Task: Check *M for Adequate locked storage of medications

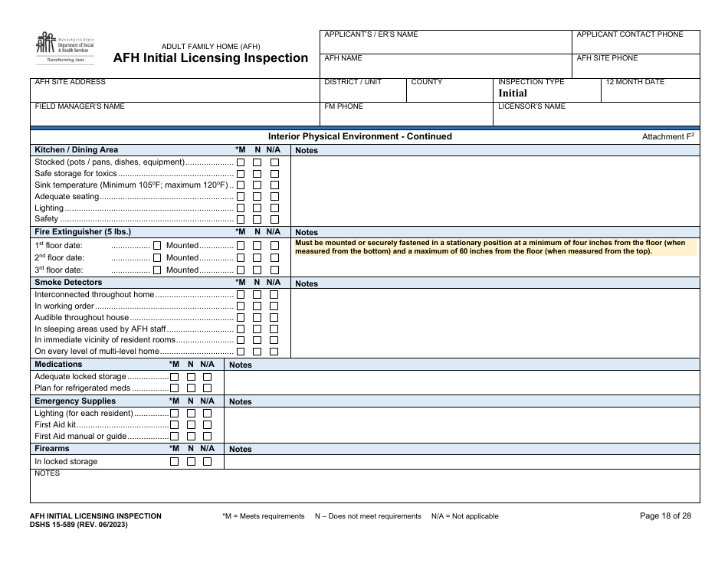Action: 175,376
